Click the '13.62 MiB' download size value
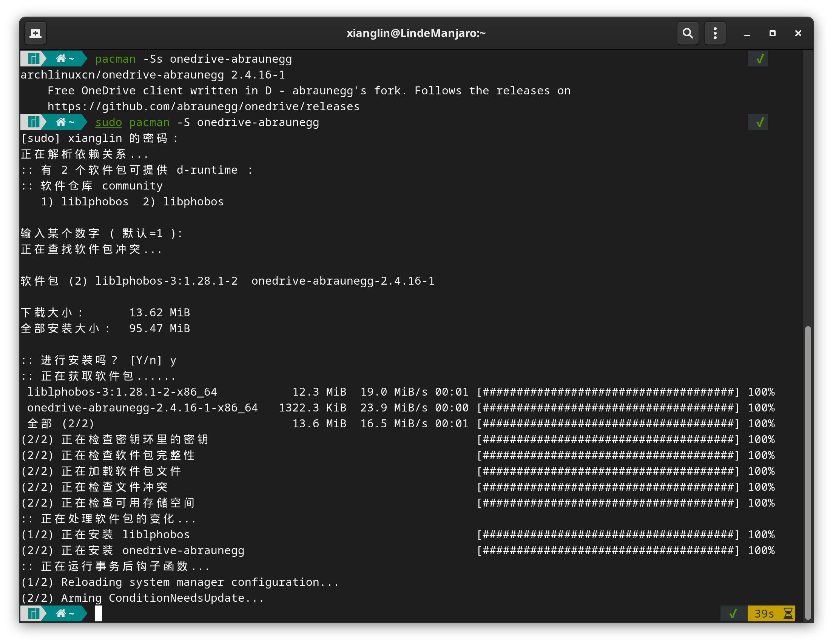The width and height of the screenshot is (833, 644). [x=159, y=313]
